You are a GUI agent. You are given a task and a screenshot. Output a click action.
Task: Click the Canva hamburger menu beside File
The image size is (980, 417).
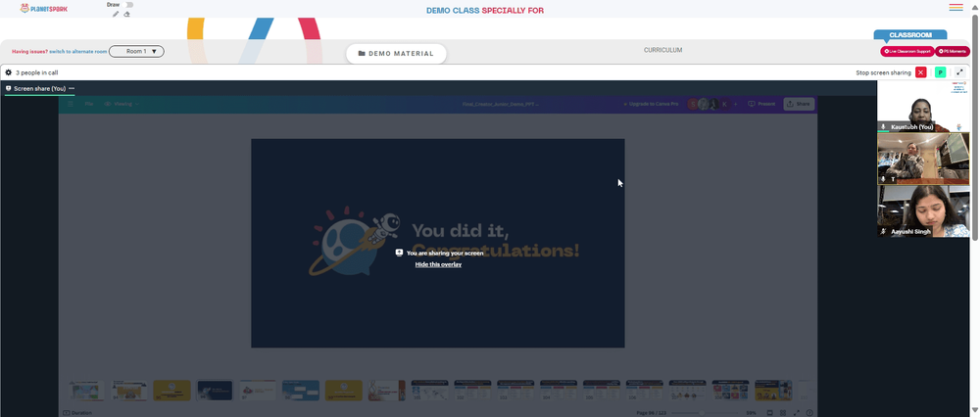pyautogui.click(x=70, y=104)
